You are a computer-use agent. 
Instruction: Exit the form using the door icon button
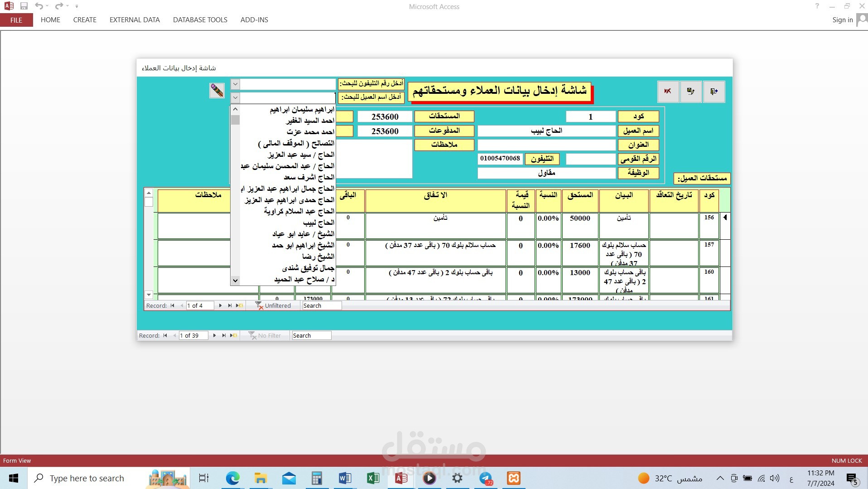point(714,92)
